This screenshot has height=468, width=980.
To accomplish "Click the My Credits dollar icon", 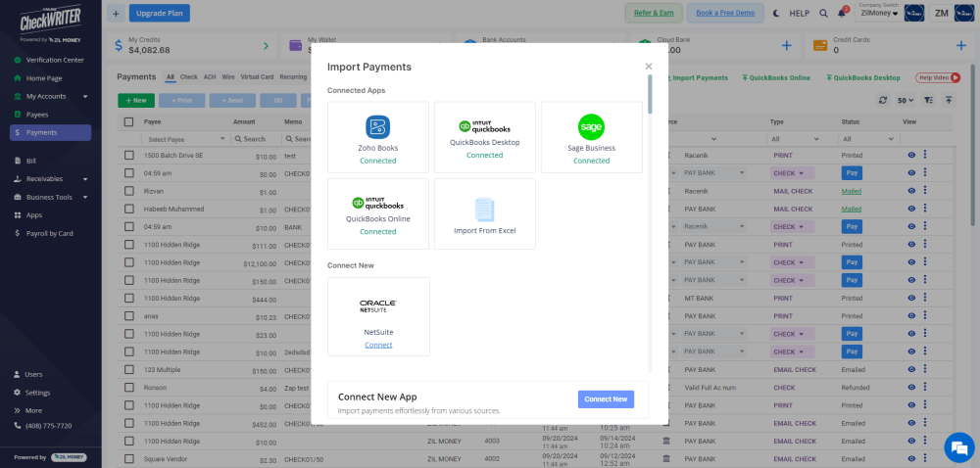I will pos(119,45).
